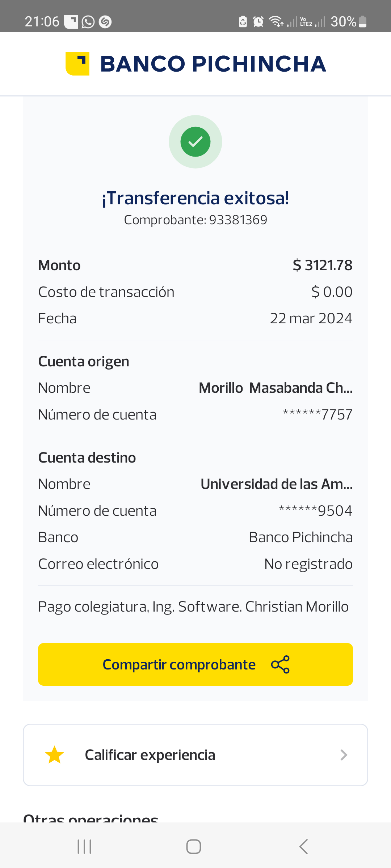Tap the battery icon in the status bar
The width and height of the screenshot is (391, 868).
tap(362, 22)
